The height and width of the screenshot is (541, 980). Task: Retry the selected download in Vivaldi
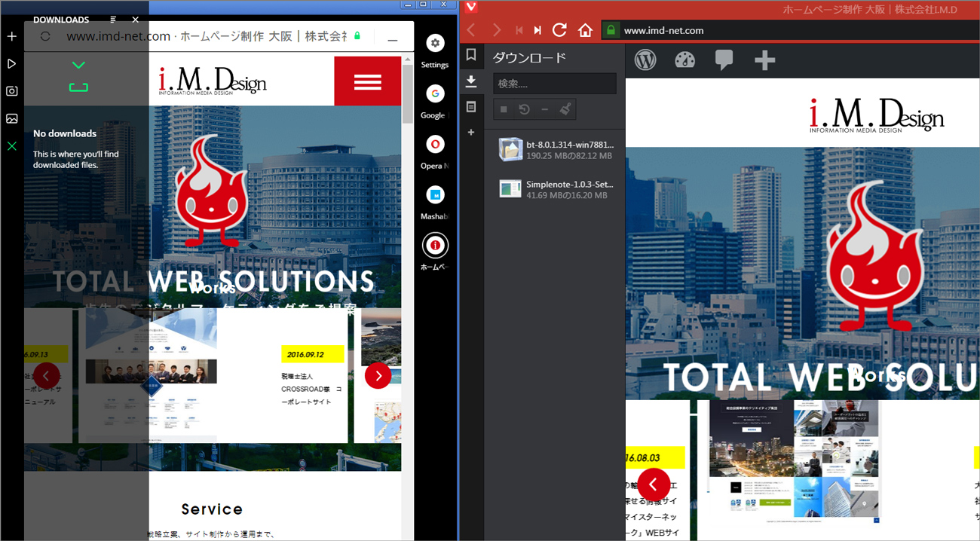[x=524, y=109]
